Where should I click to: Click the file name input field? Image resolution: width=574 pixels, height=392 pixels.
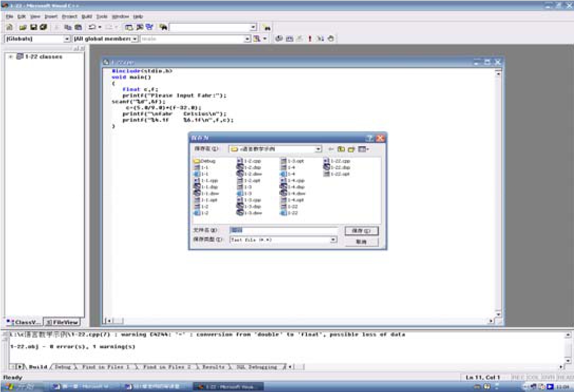[x=283, y=230]
